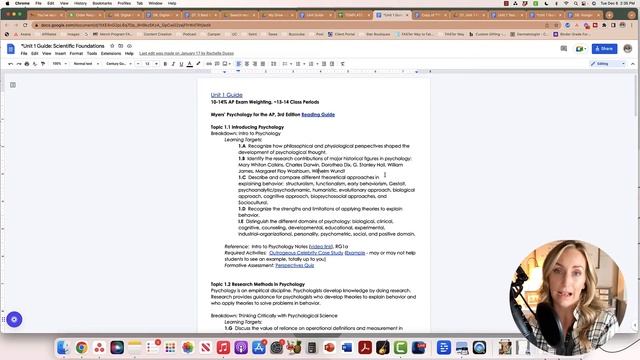This screenshot has height=360, width=640.
Task: Open Finder from the Dock
Action: pyautogui.click(x=63, y=347)
